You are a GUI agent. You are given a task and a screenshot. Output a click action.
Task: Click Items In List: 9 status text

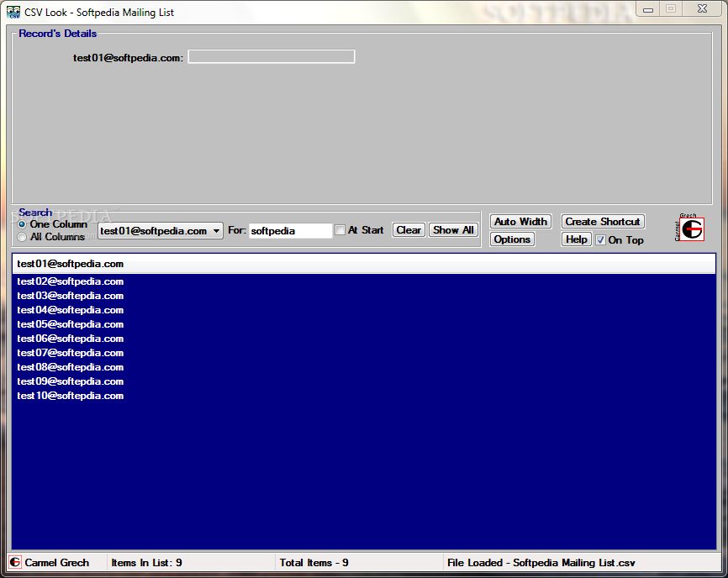click(x=147, y=563)
